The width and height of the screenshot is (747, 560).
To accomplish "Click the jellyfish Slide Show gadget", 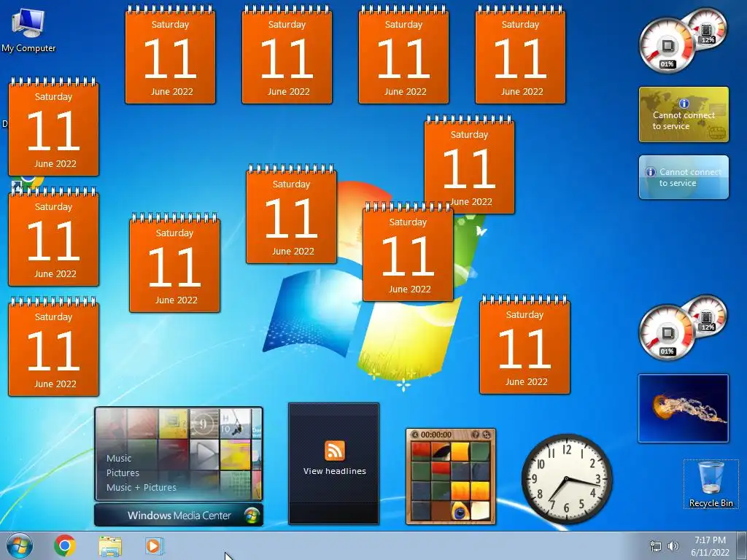I will pos(683,408).
